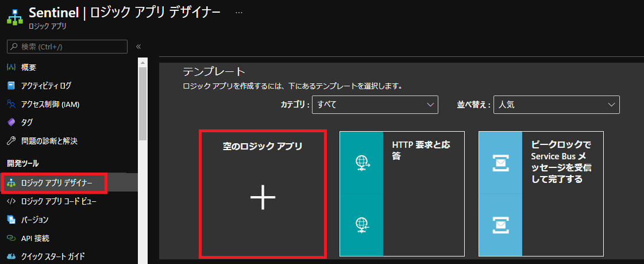The width and height of the screenshot is (644, 264).
Task: Click the 概要 icon
Action: [x=11, y=67]
